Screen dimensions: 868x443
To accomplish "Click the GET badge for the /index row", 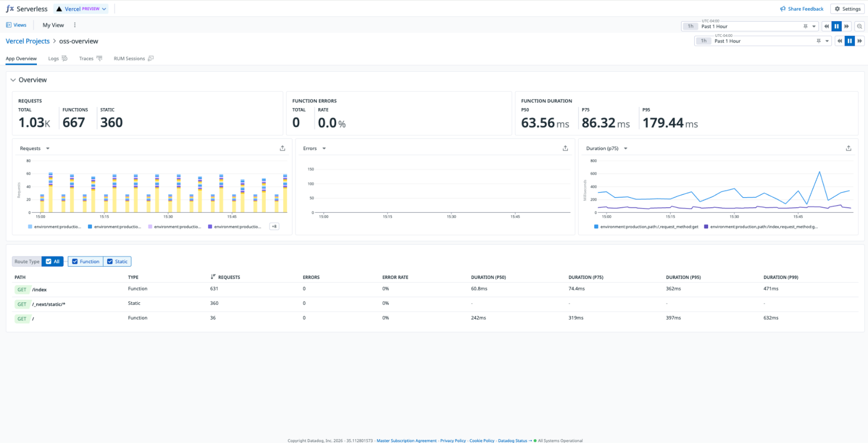I will [22, 290].
